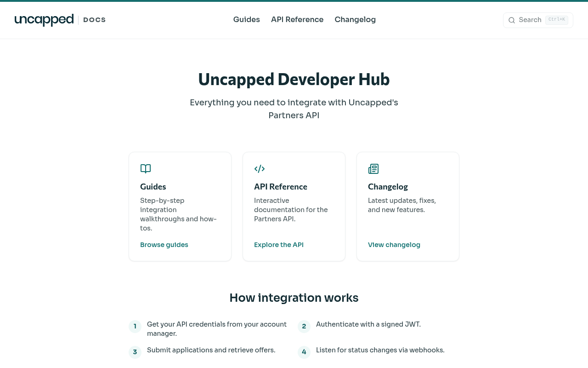The width and height of the screenshot is (588, 368).
Task: Click the magnifier icon in Search box
Action: pyautogui.click(x=512, y=20)
